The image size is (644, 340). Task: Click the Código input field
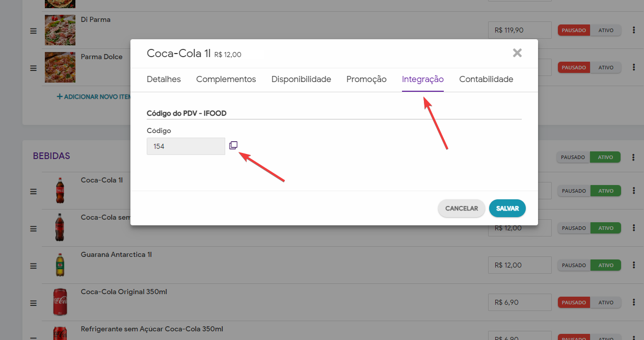pos(185,146)
